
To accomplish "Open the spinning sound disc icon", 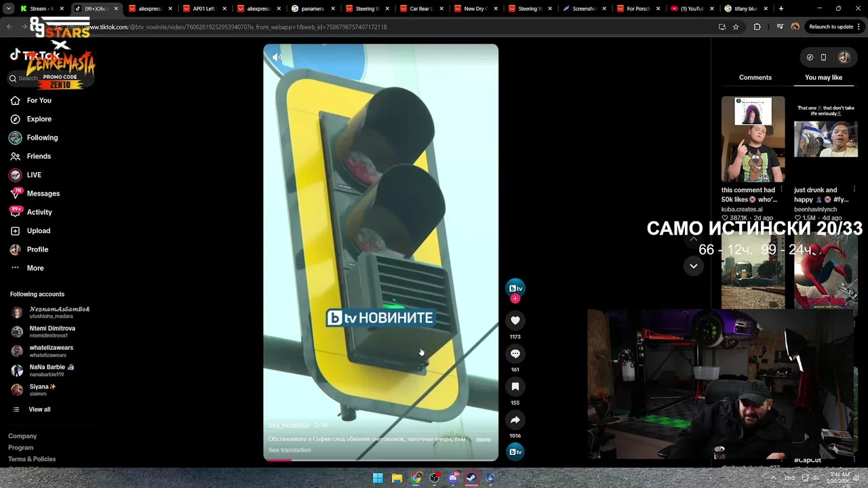I will pyautogui.click(x=515, y=452).
